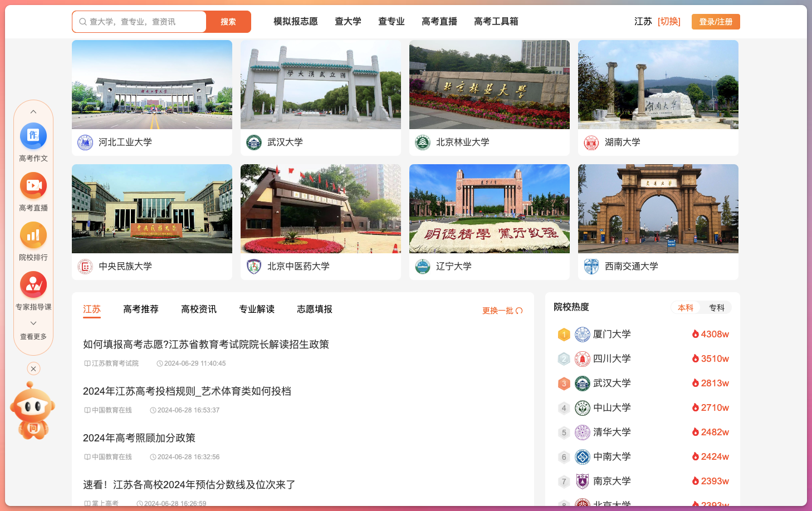This screenshot has width=812, height=511.
Task: Click the flame icon beside 4308w
Action: [696, 334]
